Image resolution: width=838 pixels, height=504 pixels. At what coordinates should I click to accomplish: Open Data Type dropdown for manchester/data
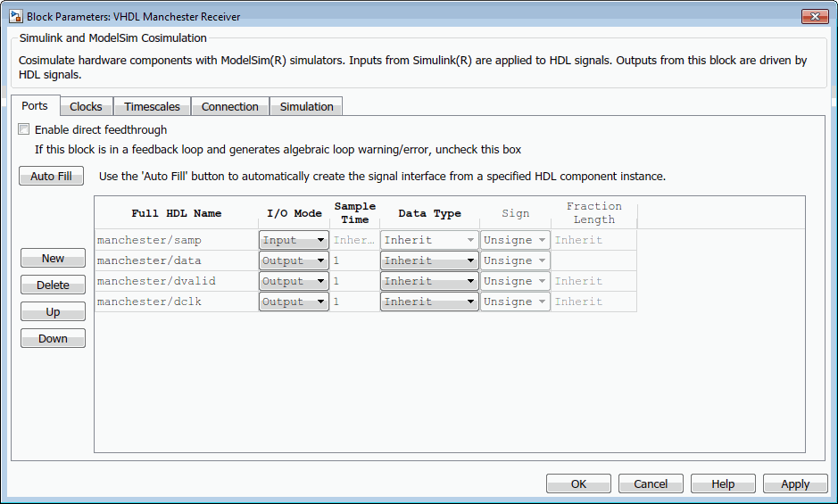[x=429, y=260]
